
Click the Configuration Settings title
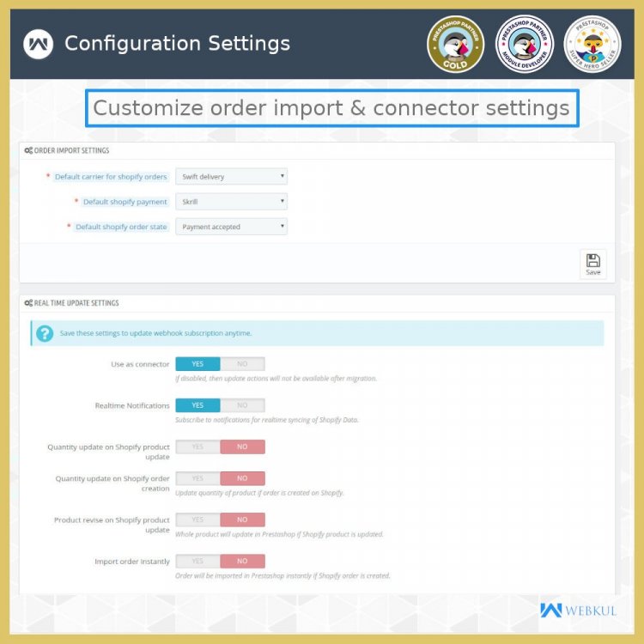point(178,44)
